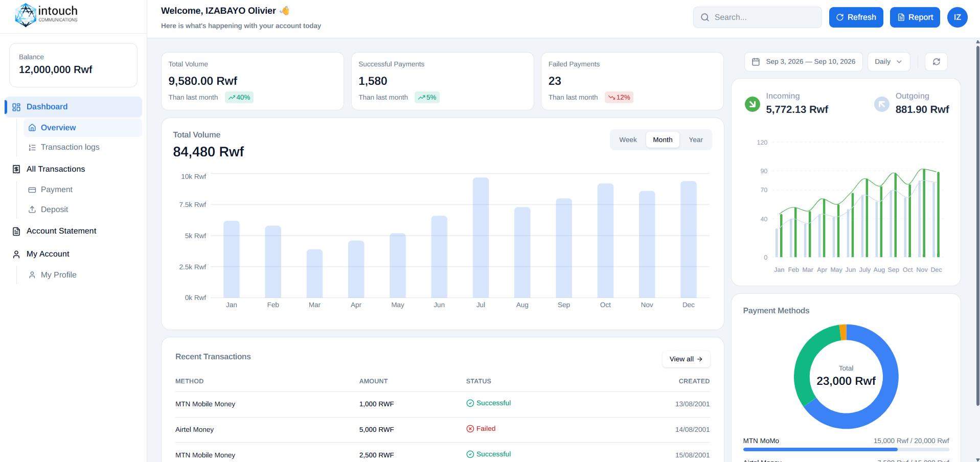Click the Account Statement document icon

coord(16,232)
